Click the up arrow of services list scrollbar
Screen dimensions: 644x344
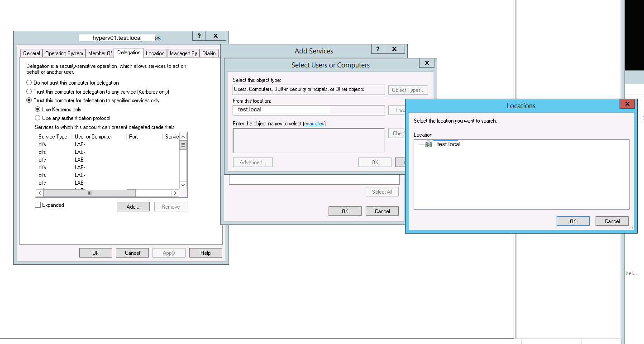[183, 136]
